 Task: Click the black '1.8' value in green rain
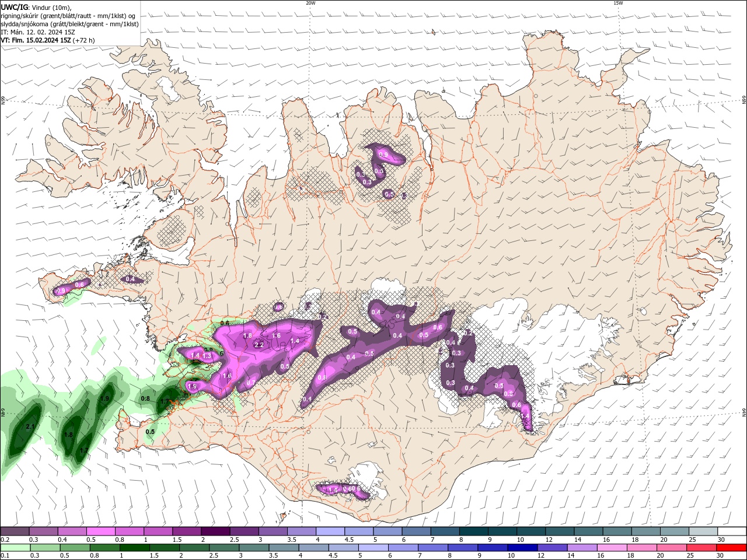(68, 435)
